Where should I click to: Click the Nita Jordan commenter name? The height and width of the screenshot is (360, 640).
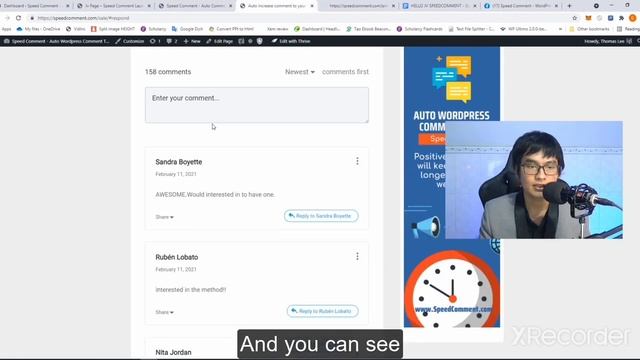click(173, 352)
